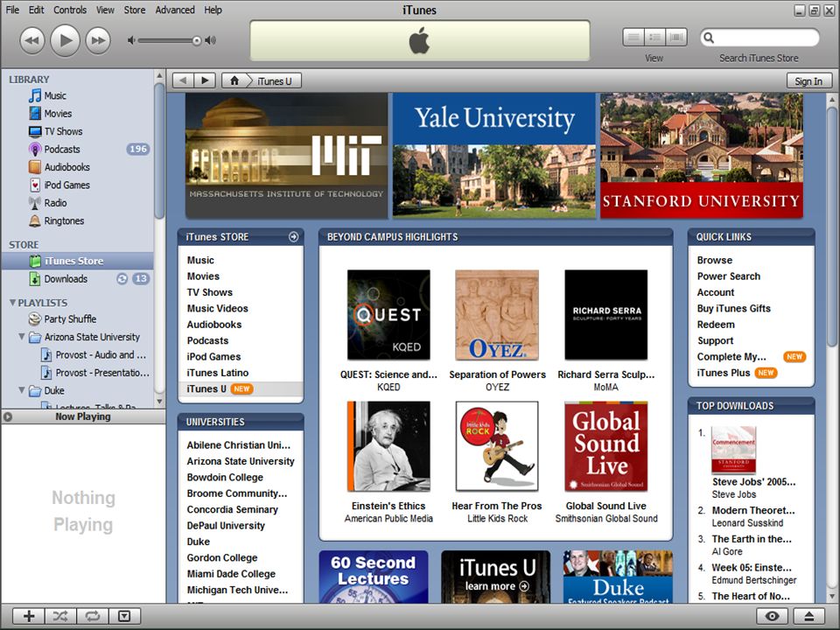
Task: Toggle the Now Playing panel header button
Action: [8, 416]
